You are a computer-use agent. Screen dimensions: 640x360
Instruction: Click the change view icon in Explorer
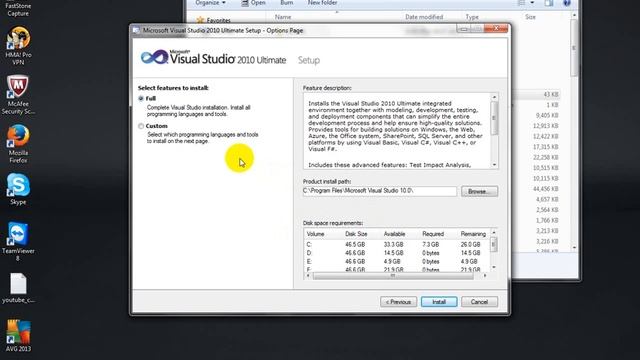coord(522,3)
